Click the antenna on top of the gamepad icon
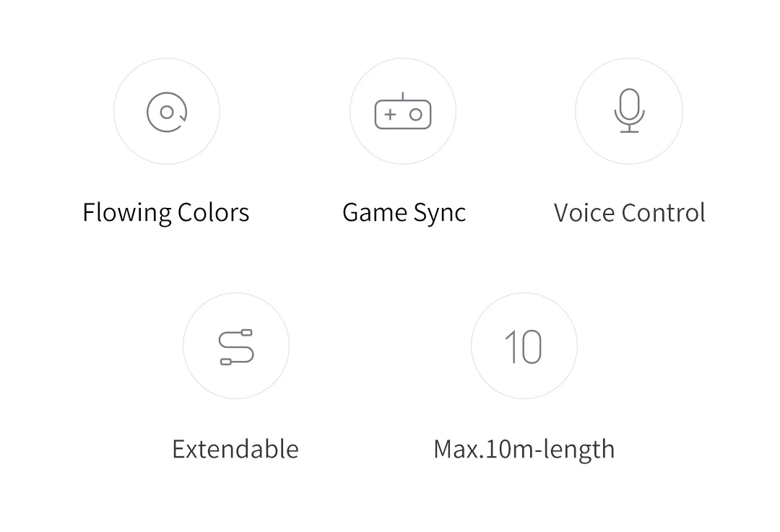This screenshot has height=532, width=780. [402, 96]
